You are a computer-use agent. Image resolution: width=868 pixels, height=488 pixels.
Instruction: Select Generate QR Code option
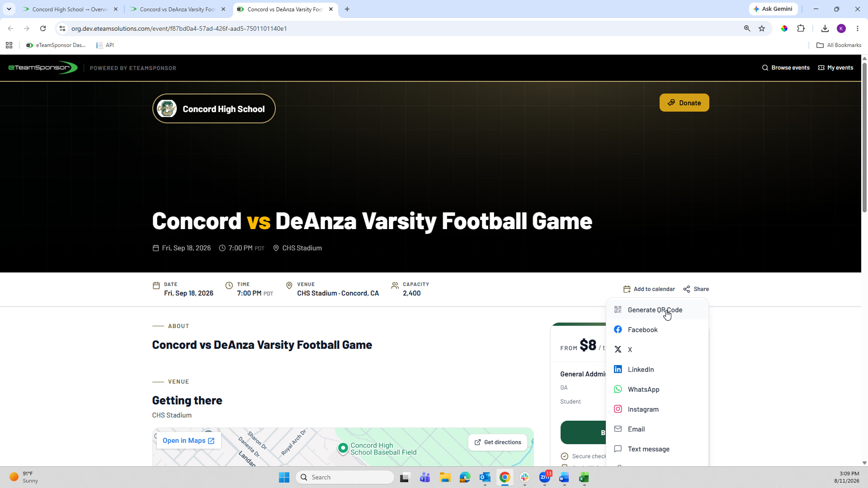coord(657,310)
